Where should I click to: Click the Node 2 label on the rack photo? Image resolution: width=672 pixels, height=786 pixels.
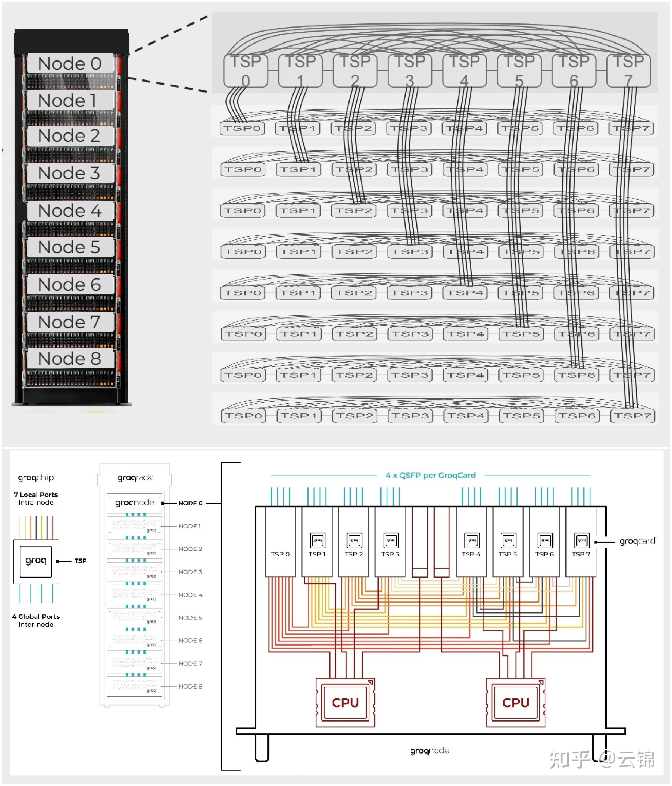tap(70, 135)
